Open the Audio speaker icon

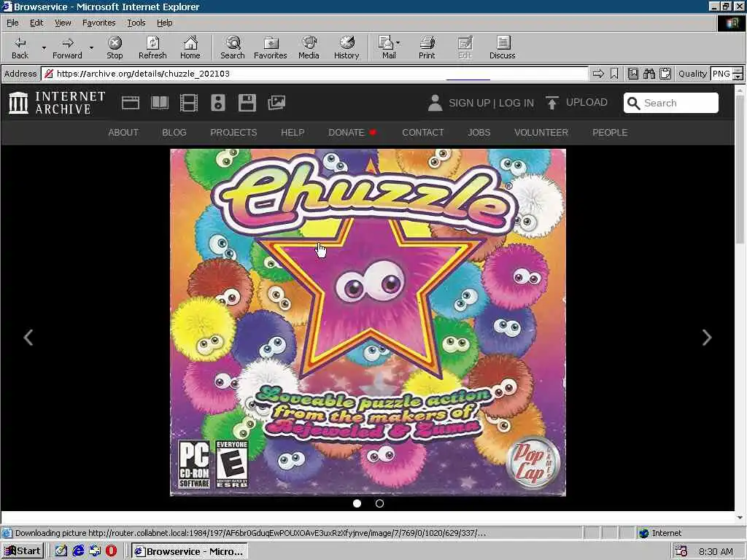coord(218,103)
